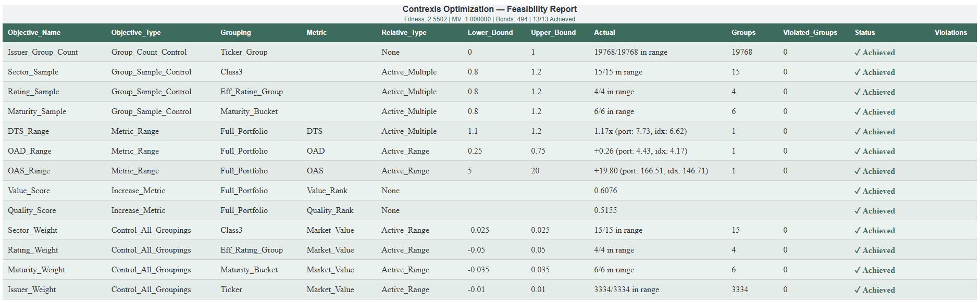Click the Ticker grouping in Issuer_Weight row
This screenshot has height=302, width=980.
pos(231,290)
